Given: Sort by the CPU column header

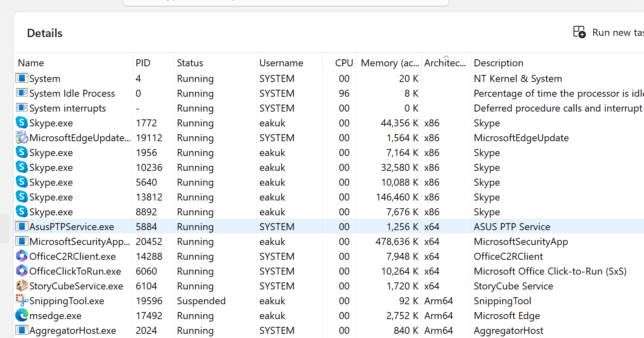Looking at the screenshot, I should point(344,63).
